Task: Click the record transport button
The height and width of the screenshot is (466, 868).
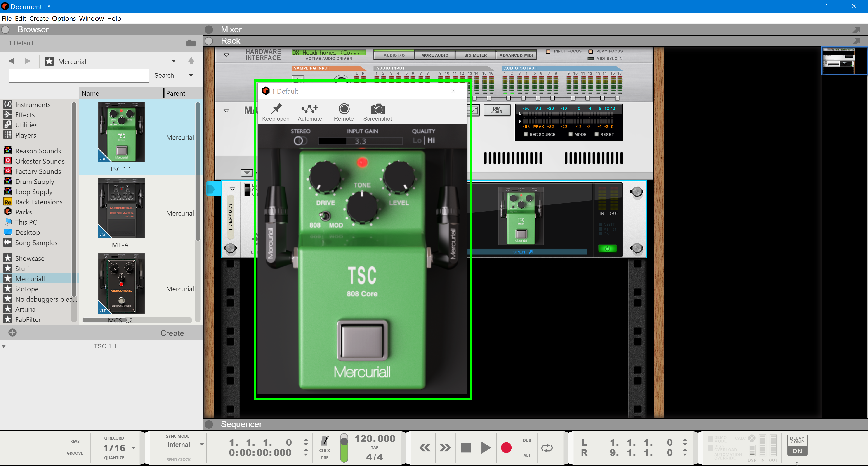Action: pos(506,448)
